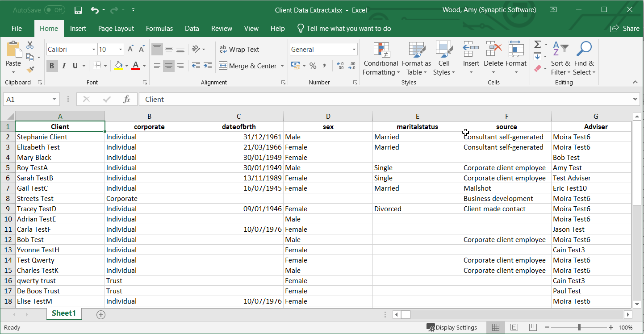This screenshot has height=334, width=644.
Task: Click the Insert Function fx icon
Action: click(127, 99)
